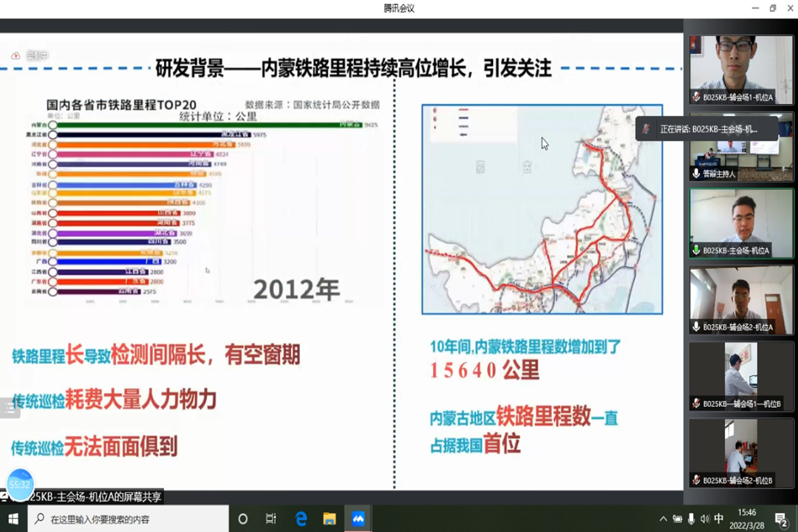Open Task View on the taskbar
798x532 pixels.
pos(271,519)
